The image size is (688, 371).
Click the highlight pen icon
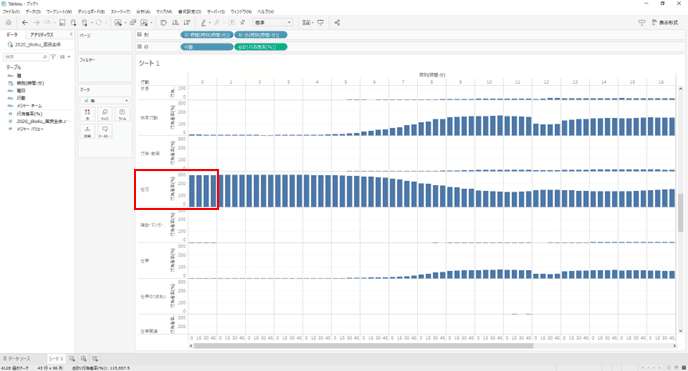[204, 22]
